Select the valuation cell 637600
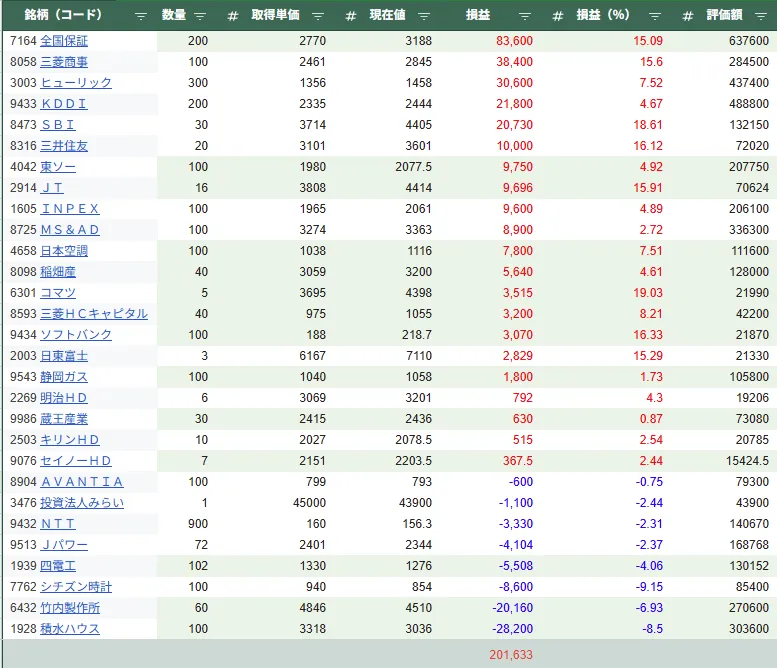Viewport: 777px width, 668px height. (x=749, y=41)
